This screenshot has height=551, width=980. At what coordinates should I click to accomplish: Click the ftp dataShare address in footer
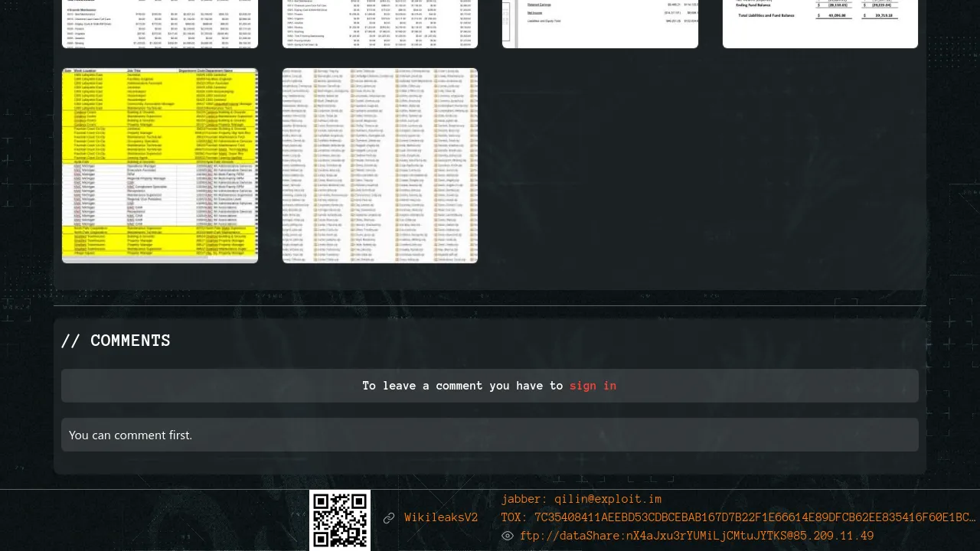tap(696, 536)
